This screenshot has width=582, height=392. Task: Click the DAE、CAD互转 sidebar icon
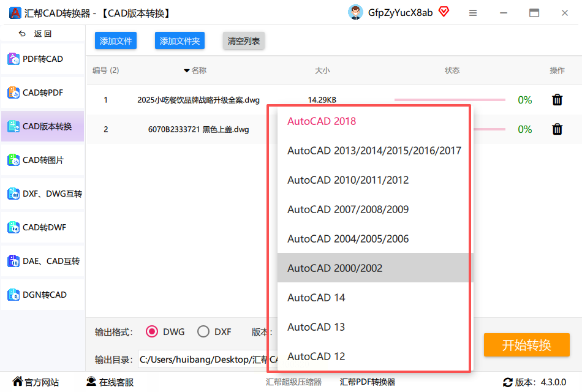[x=13, y=261]
